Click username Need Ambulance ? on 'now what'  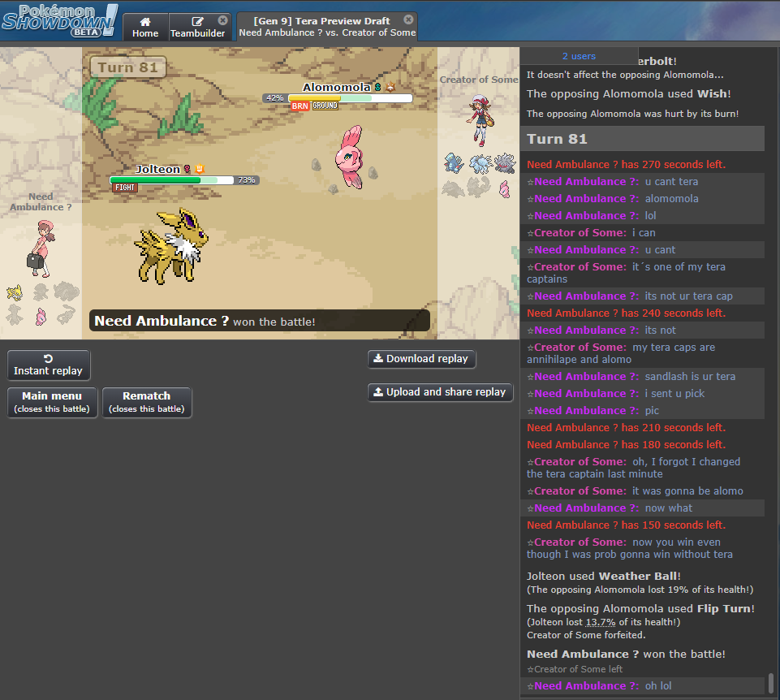pos(586,508)
